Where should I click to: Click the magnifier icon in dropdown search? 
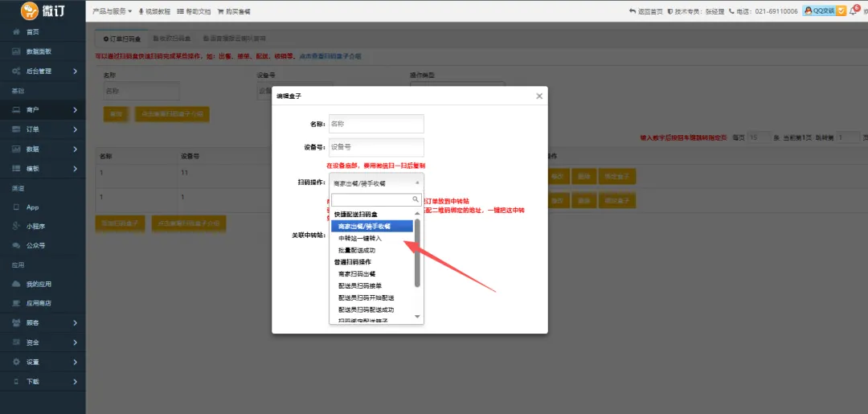pyautogui.click(x=416, y=199)
